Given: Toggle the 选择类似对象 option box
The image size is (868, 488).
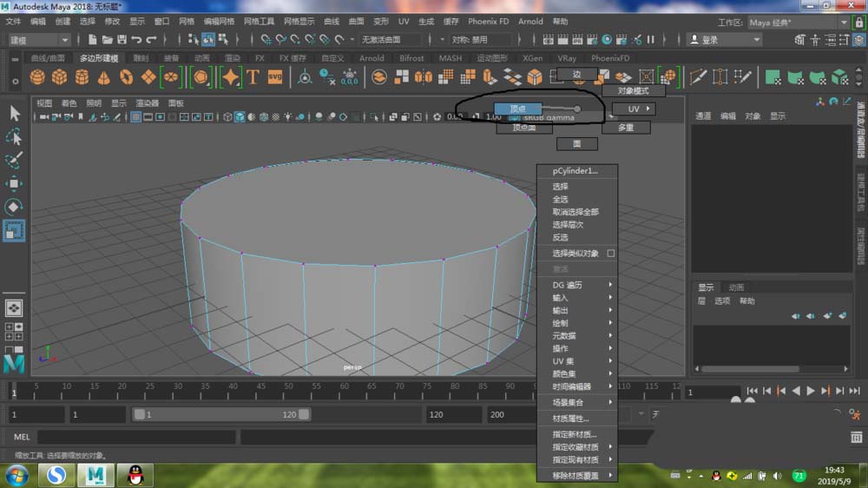Looking at the screenshot, I should click(610, 254).
